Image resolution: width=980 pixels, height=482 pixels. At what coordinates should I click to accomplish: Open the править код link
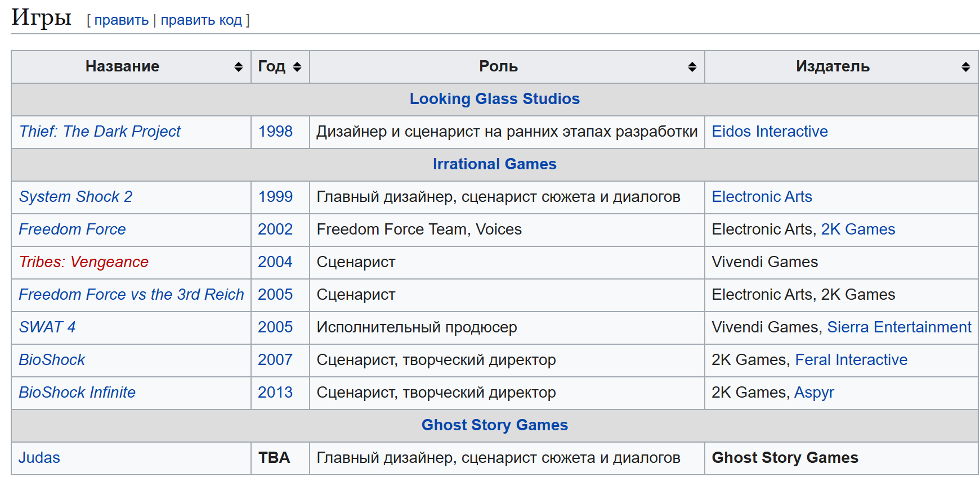pos(202,20)
